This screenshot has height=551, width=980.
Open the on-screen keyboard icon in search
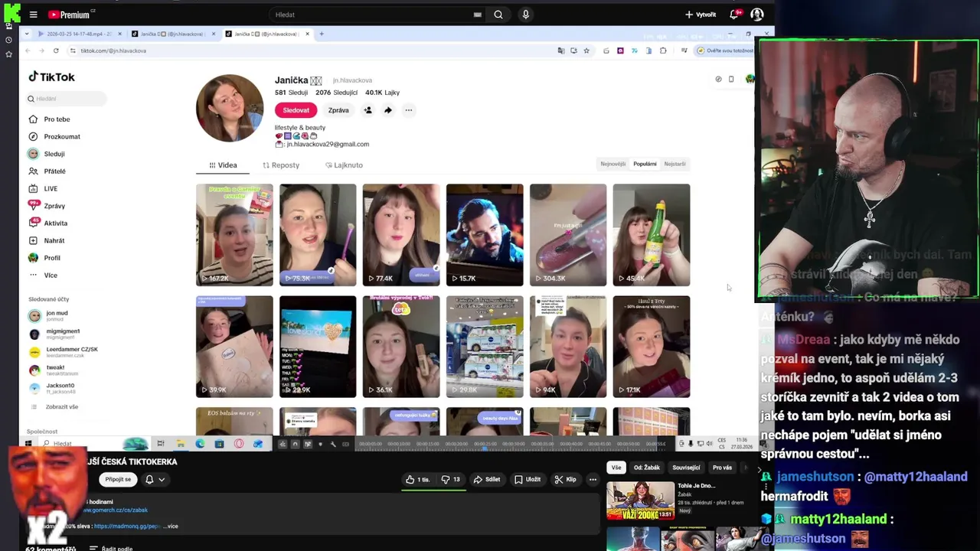477,15
